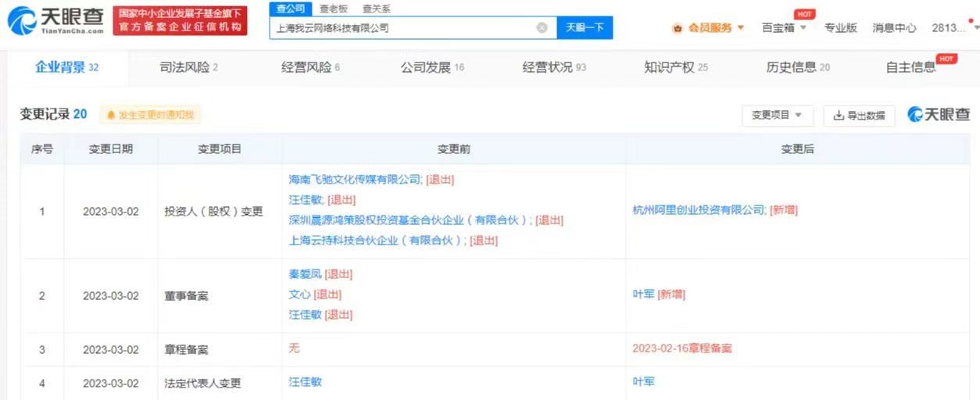This screenshot has height=400, width=980.
Task: Click the 变更日期 column header
Action: [x=110, y=148]
